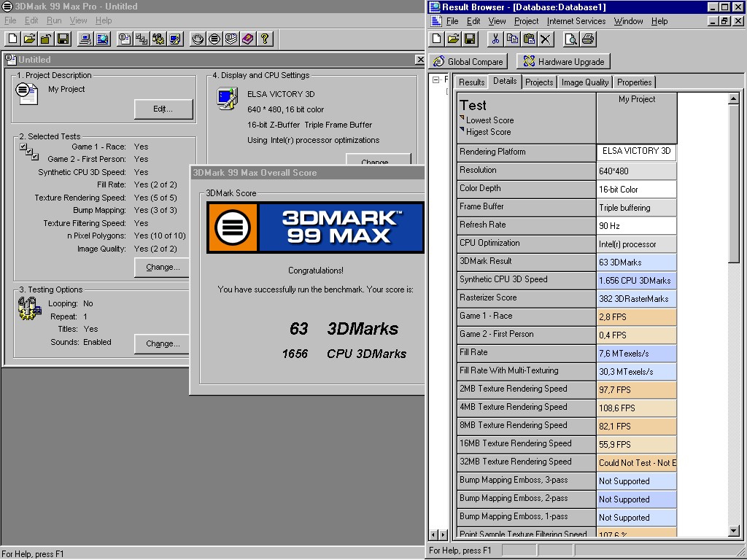Viewport: 747px width, 560px height.
Task: Click Change... under Testing Options
Action: pos(162,344)
